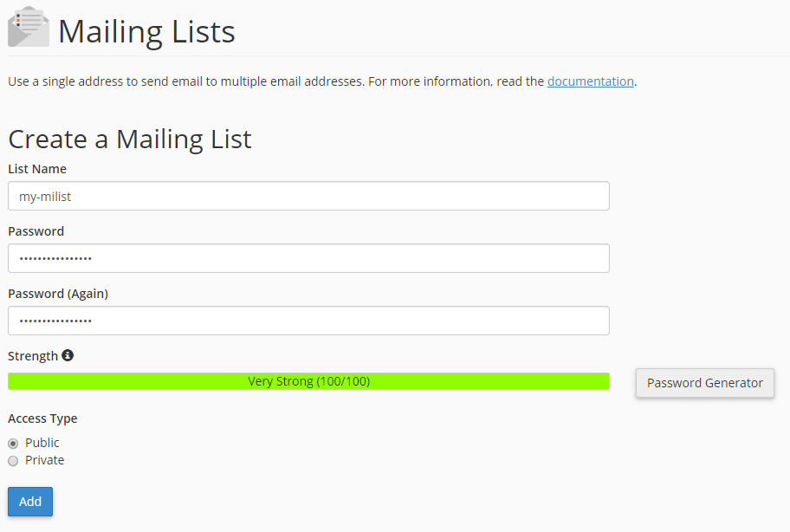Click the Very Strong strength bar
The width and height of the screenshot is (790, 532).
coord(308,381)
